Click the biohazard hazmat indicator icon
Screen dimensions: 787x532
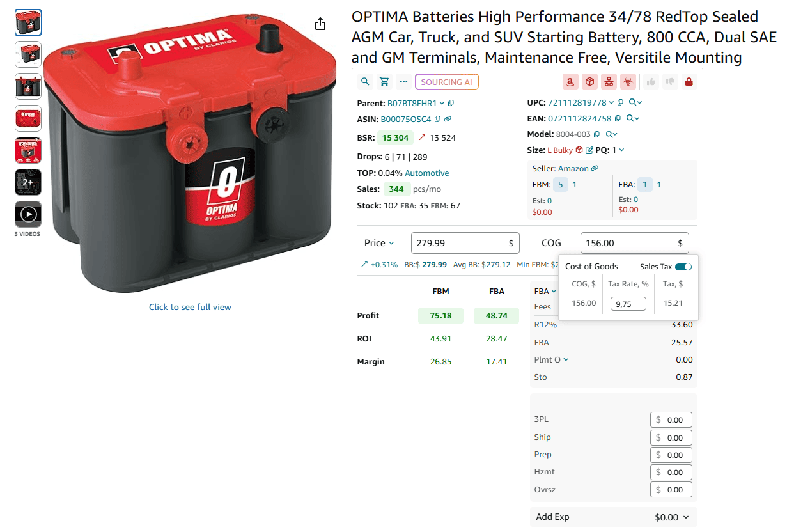628,82
